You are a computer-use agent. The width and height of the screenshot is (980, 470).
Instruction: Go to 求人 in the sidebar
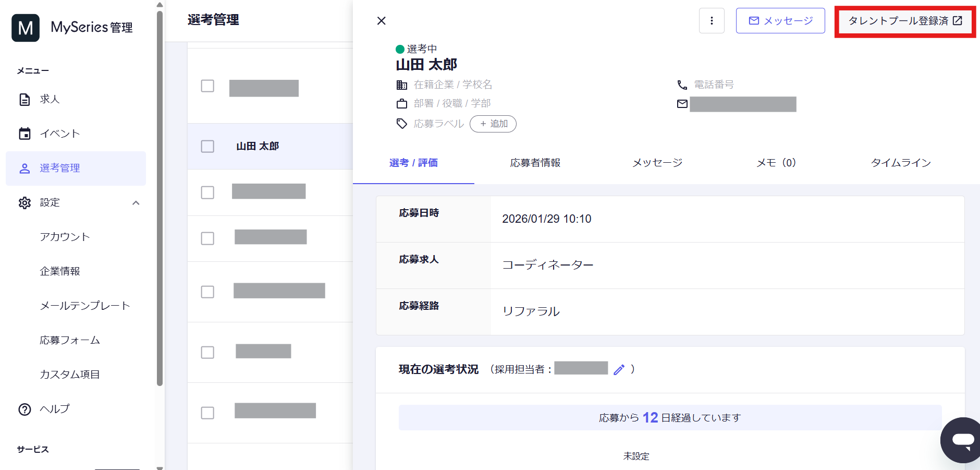click(50, 99)
